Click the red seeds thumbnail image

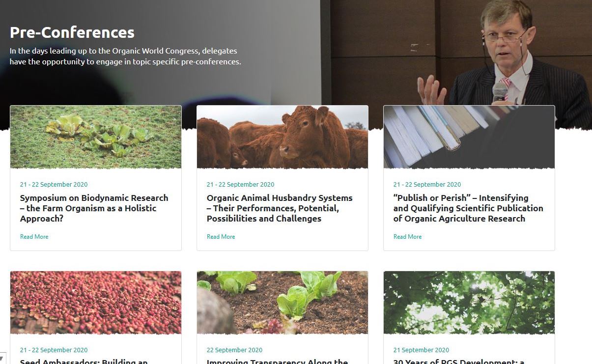click(x=96, y=303)
